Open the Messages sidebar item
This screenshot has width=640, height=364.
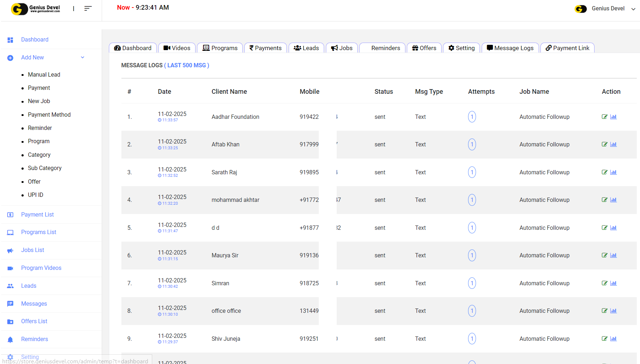(x=34, y=304)
